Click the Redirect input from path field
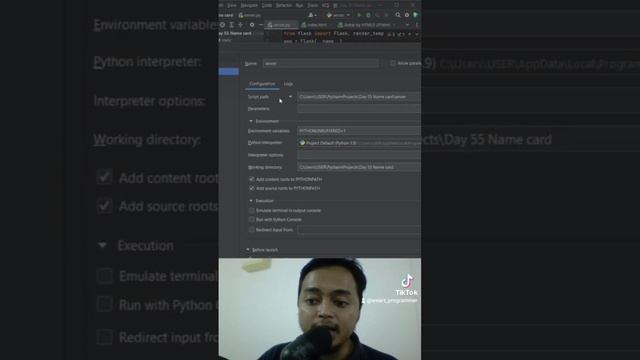Viewport: 640px width, 360px height. pyautogui.click(x=359, y=230)
